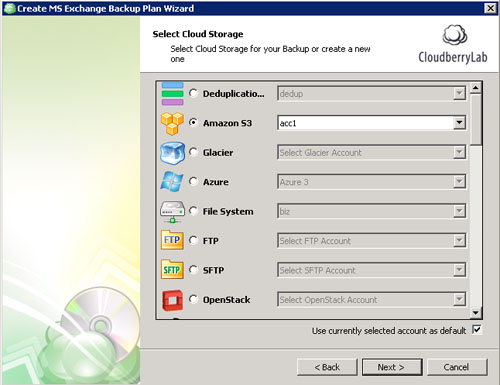Screen dimensions: 500x385
Task: Select the SFTP radio button
Action: tap(193, 269)
